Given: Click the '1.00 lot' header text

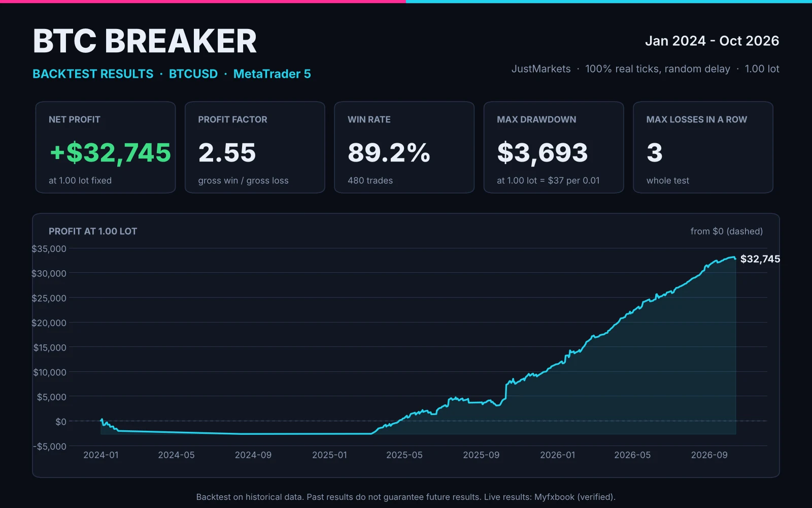Looking at the screenshot, I should (x=762, y=69).
